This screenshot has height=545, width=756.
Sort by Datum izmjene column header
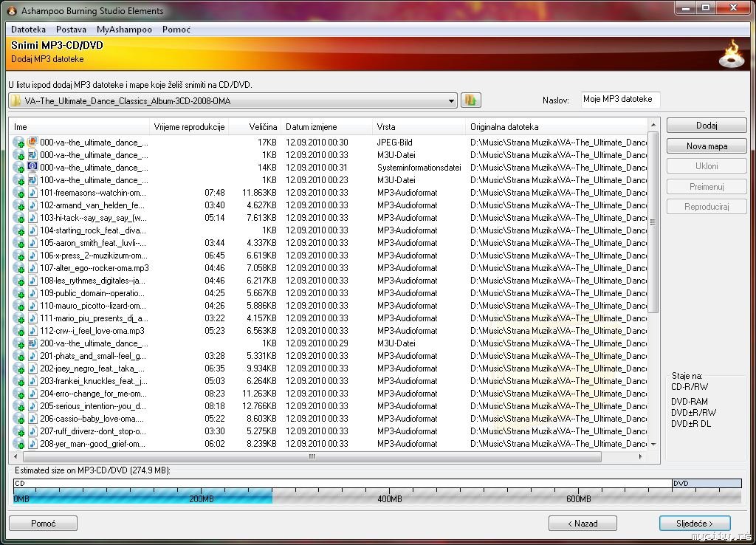click(x=327, y=127)
